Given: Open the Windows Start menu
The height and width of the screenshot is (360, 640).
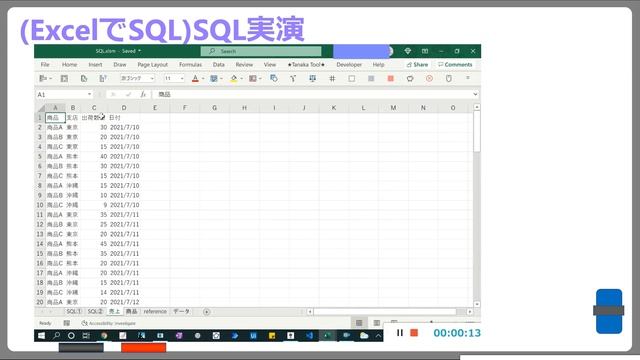Looking at the screenshot, I should coord(41,336).
